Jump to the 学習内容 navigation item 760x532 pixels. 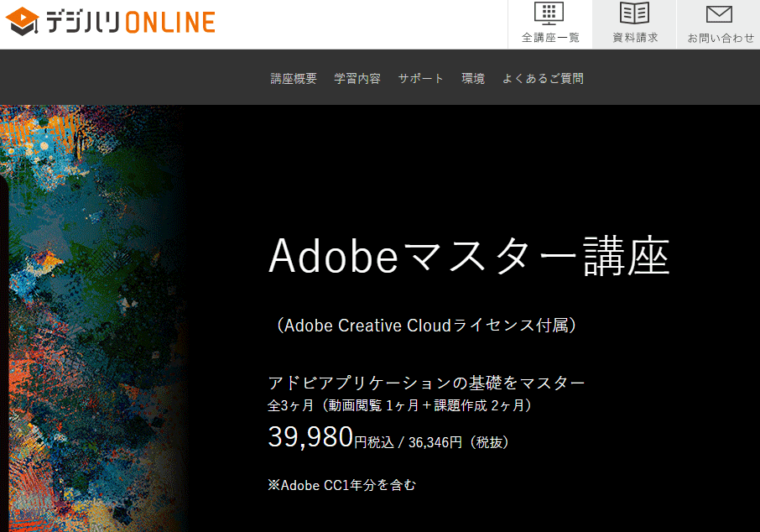(357, 79)
